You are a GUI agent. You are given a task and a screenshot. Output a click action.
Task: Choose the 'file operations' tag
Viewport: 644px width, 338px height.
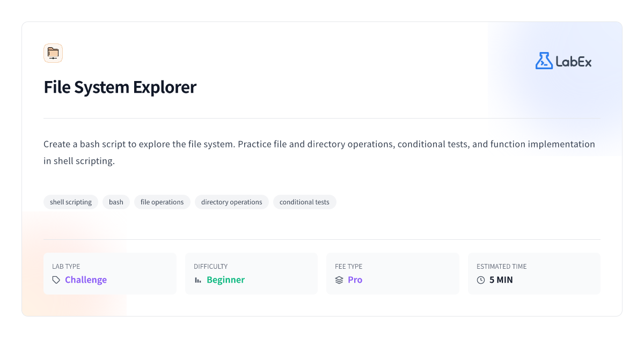162,202
